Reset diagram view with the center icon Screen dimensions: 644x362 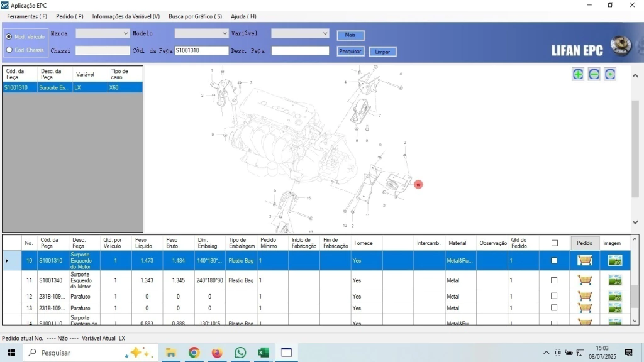[609, 74]
